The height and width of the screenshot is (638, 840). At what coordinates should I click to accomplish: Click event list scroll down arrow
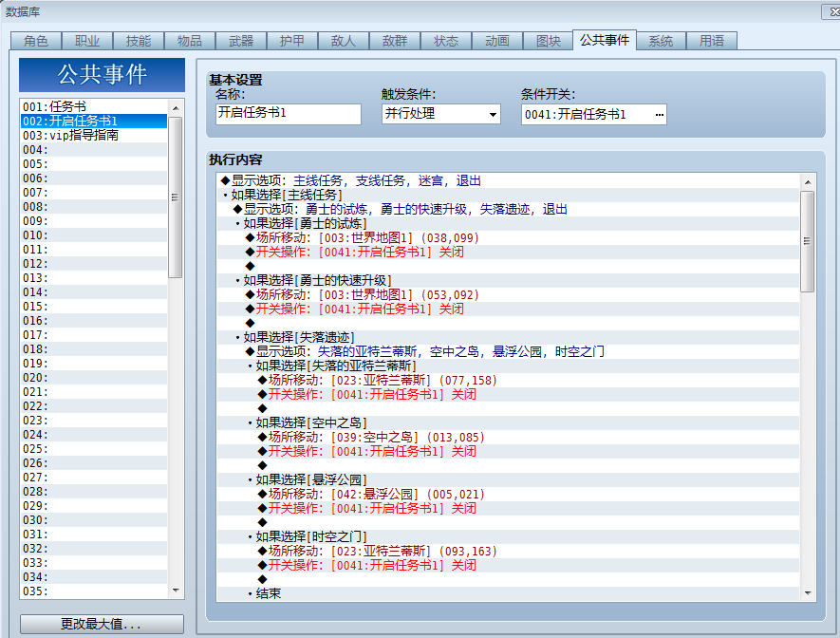(x=176, y=591)
